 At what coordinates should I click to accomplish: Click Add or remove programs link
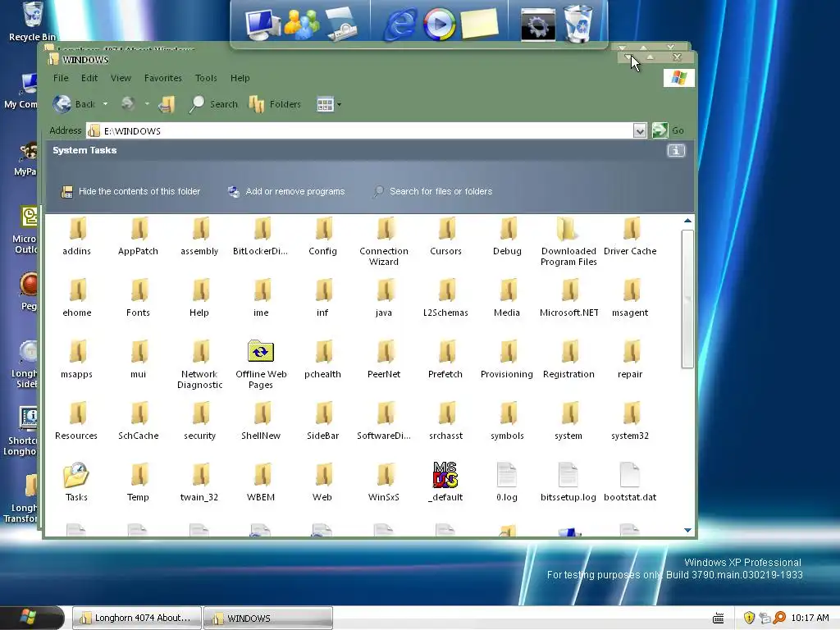(286, 191)
